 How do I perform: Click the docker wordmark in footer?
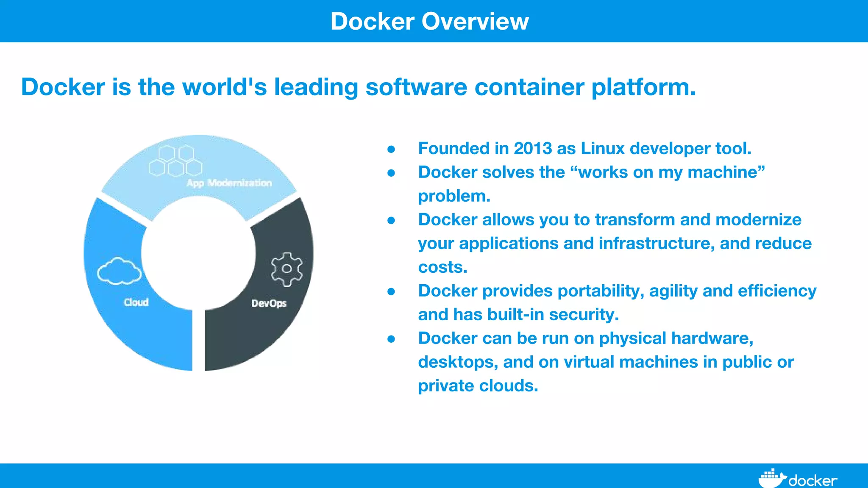[812, 481]
